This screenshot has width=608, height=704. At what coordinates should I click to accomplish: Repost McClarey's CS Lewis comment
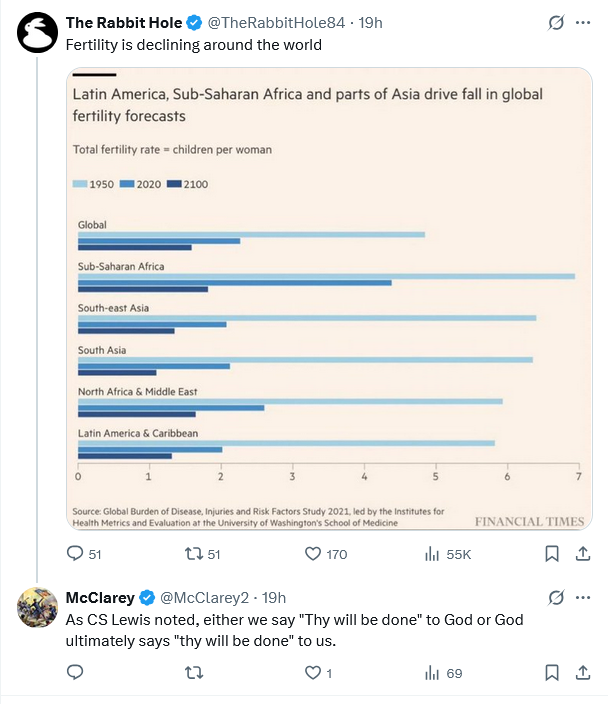coord(194,672)
